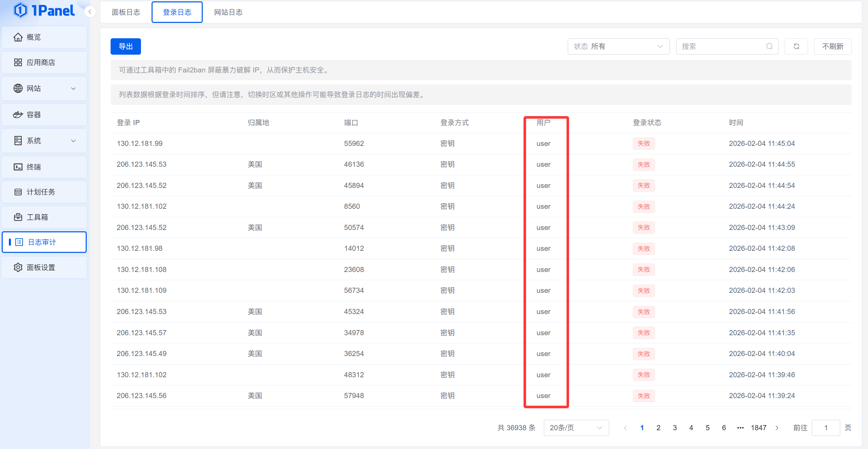Collapse the sidebar with arrow button
Image resolution: width=868 pixels, height=449 pixels.
90,12
